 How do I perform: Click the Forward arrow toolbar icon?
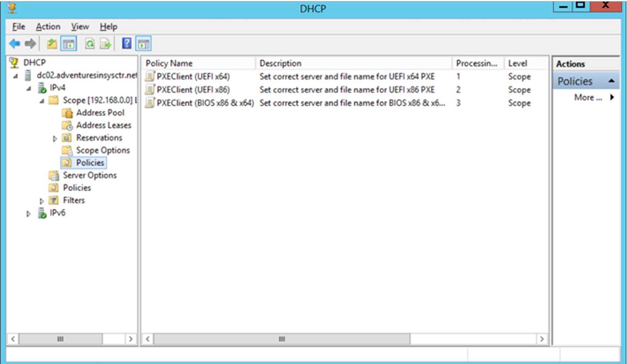click(30, 43)
